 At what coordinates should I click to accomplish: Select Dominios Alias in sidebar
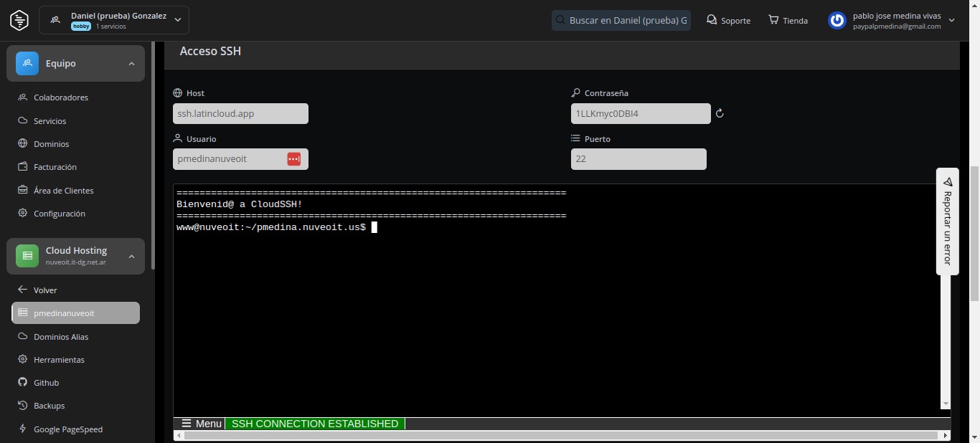61,337
